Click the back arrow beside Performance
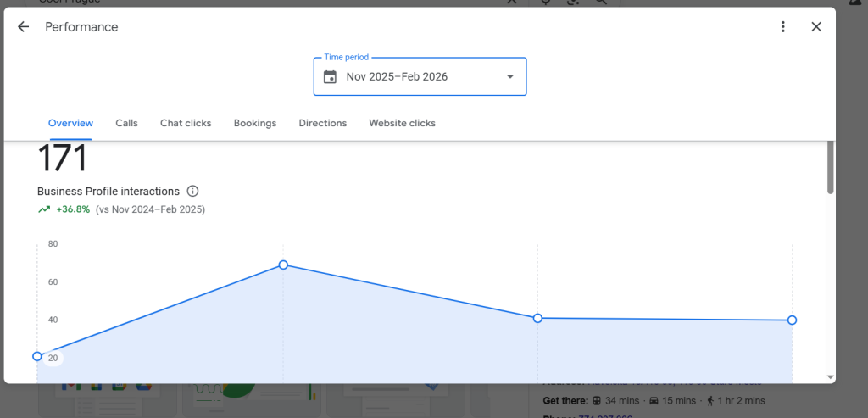 click(24, 27)
